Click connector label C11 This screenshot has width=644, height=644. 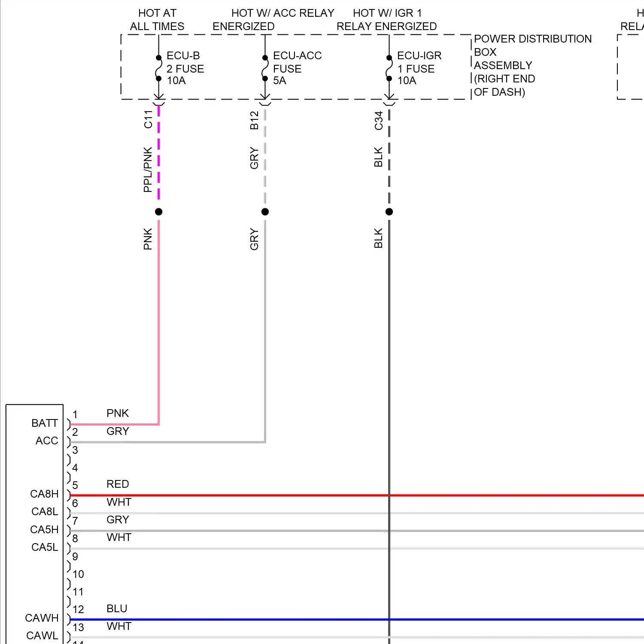coord(148,119)
